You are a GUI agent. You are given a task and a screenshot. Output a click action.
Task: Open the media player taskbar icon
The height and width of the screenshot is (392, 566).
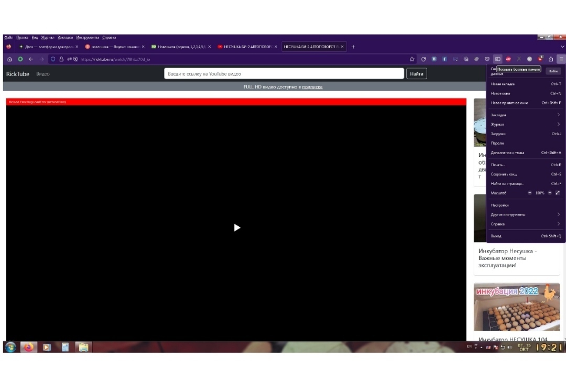click(47, 347)
